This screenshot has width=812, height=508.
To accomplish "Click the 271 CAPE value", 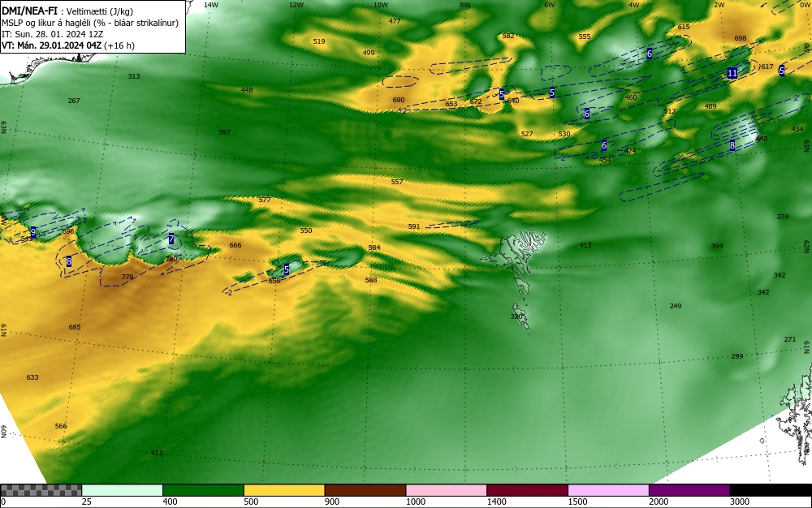I will pyautogui.click(x=790, y=339).
